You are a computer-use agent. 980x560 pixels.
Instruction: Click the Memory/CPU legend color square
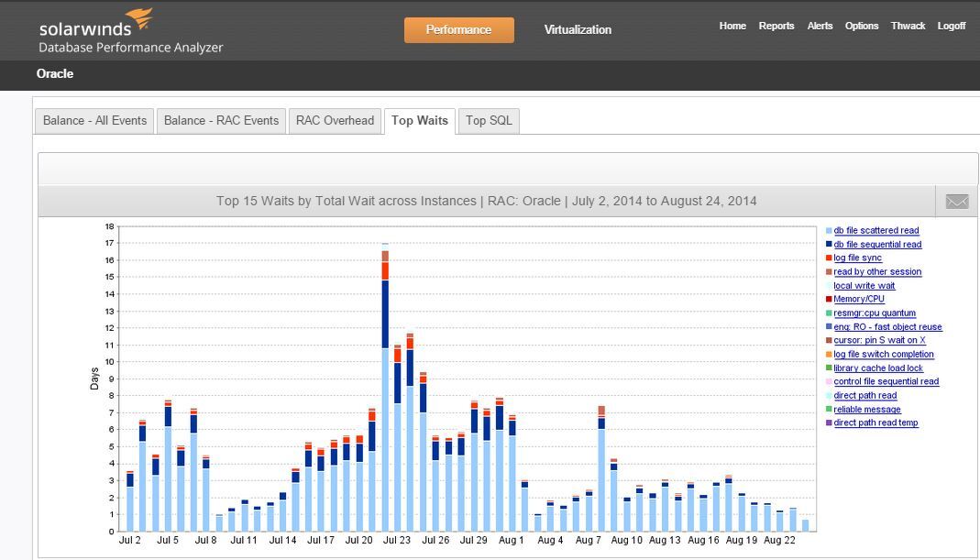[828, 299]
